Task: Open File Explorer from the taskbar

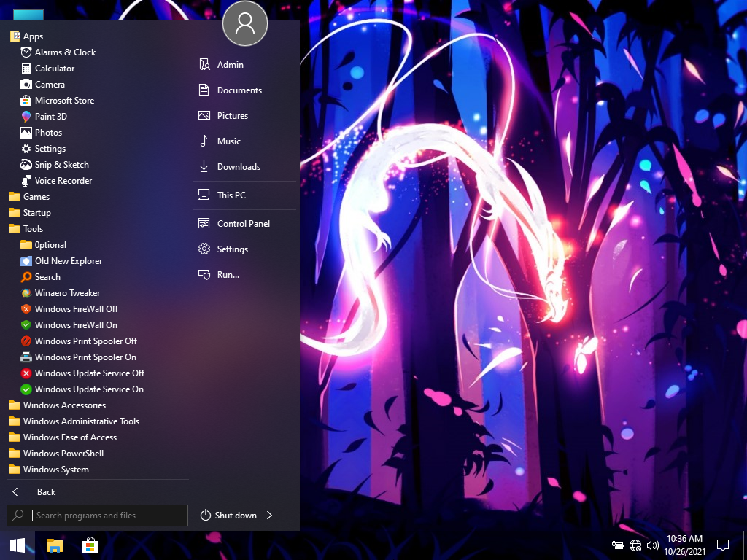Action: click(54, 545)
